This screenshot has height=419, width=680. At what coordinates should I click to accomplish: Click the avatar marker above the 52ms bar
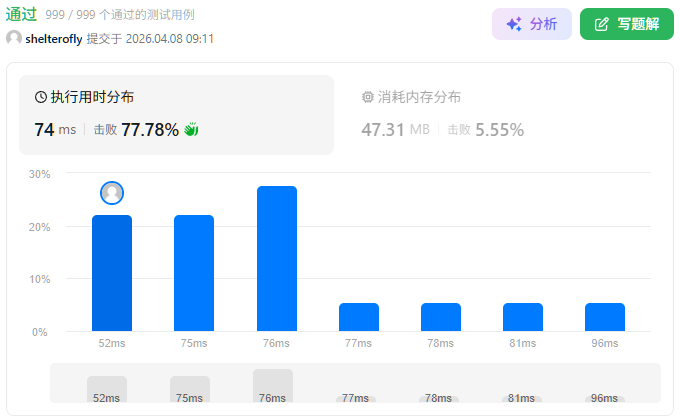pyautogui.click(x=112, y=193)
